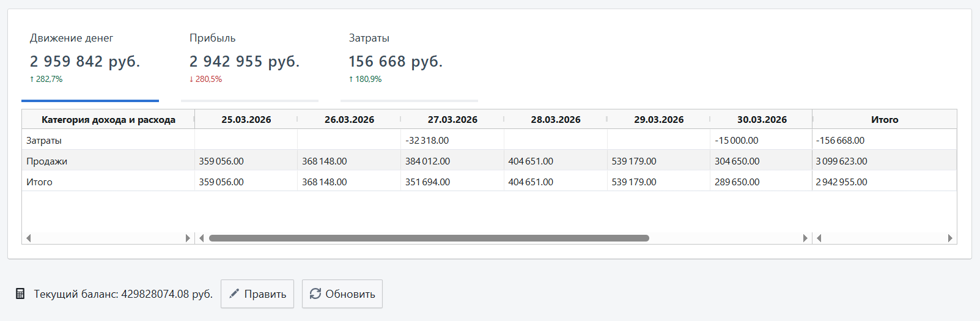980x321 pixels.
Task: Click the horizontal scrollbar thumb under dates
Action: tap(428, 238)
